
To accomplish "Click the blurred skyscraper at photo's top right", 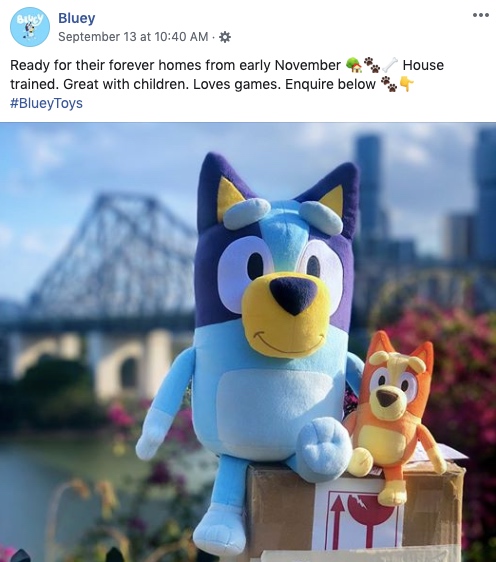I will click(486, 194).
